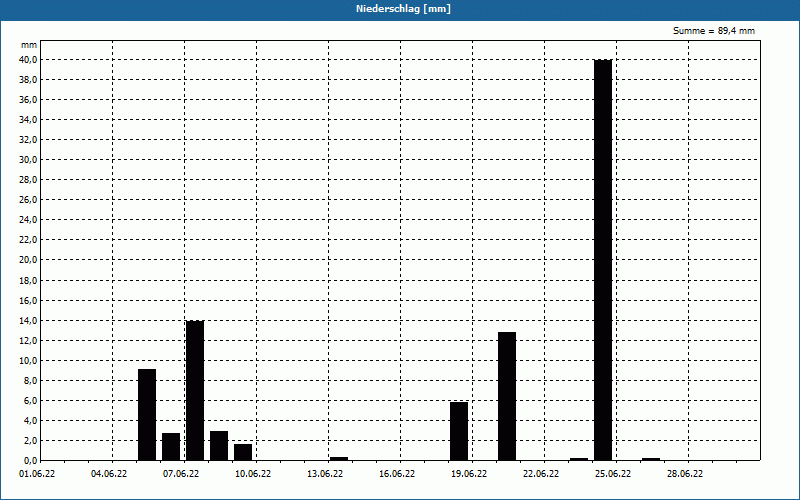Click the y-axis value 20,0
The height and width of the screenshot is (500, 800).
pos(29,260)
